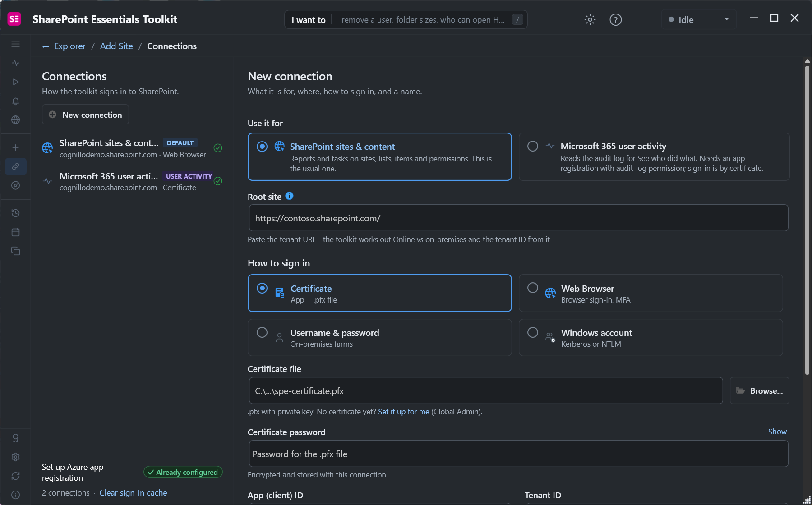Focus the Certificate file path field
The image size is (812, 505).
(x=486, y=391)
